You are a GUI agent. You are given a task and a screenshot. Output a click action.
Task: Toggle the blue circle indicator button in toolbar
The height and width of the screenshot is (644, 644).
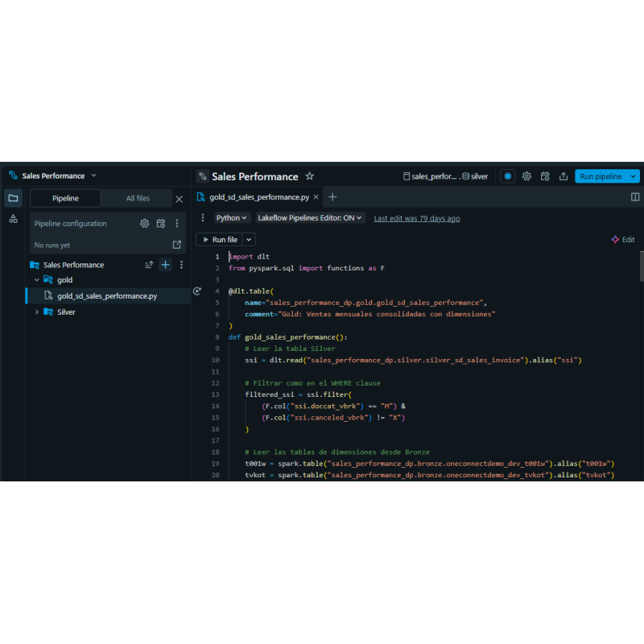(507, 176)
